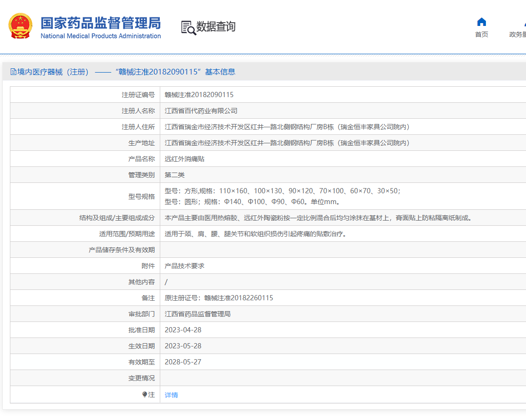The image size is (526, 420).
Task: Click the 适用范围 intended use description
Action: [256, 234]
